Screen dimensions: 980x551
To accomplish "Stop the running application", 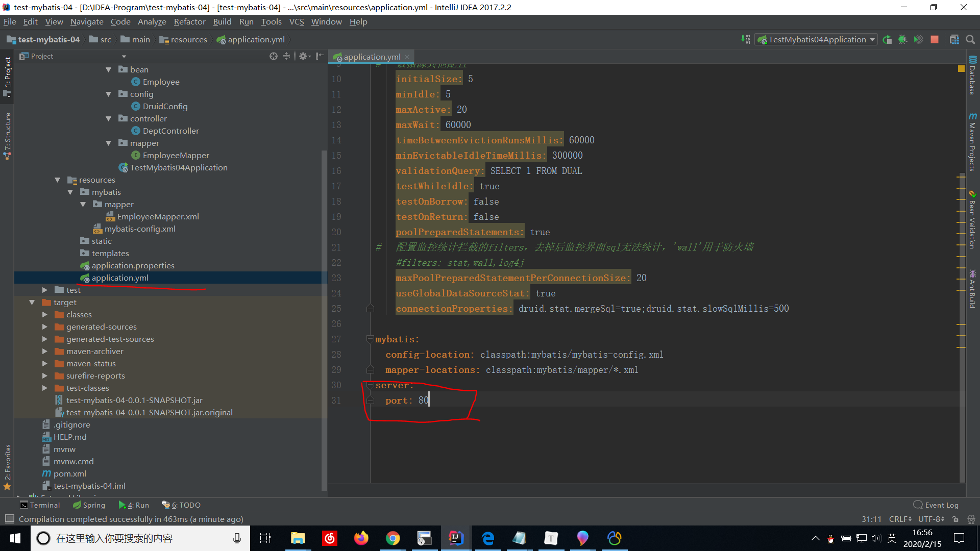I will 935,39.
